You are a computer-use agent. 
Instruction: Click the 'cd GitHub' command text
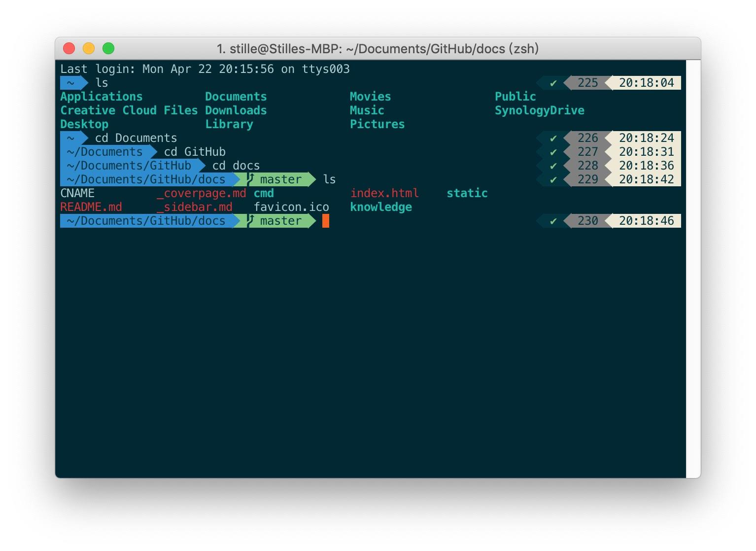point(195,152)
